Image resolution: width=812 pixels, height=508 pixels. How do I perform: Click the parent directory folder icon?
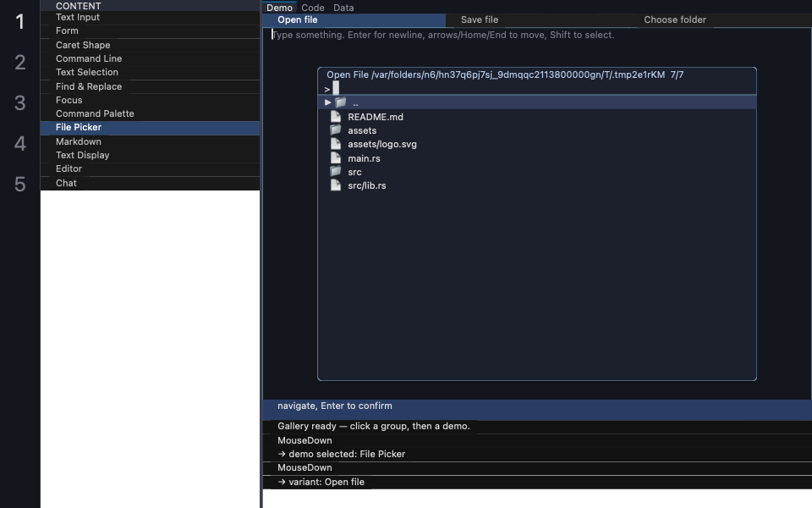click(x=340, y=102)
